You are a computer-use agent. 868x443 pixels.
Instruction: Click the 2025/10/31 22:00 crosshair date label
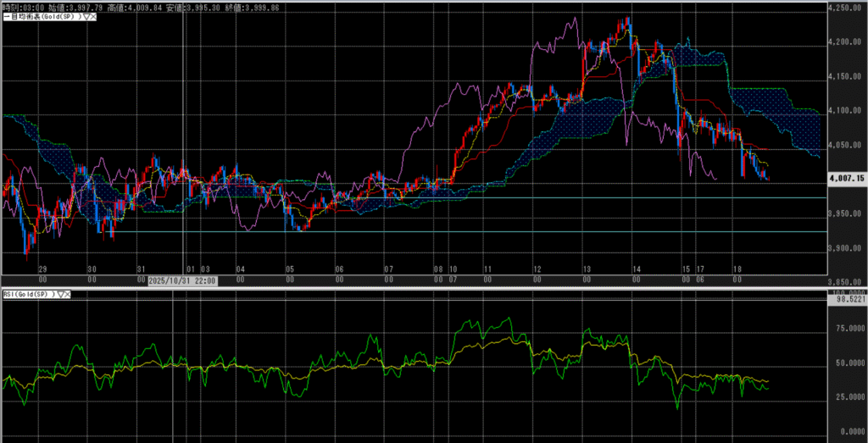coord(183,280)
